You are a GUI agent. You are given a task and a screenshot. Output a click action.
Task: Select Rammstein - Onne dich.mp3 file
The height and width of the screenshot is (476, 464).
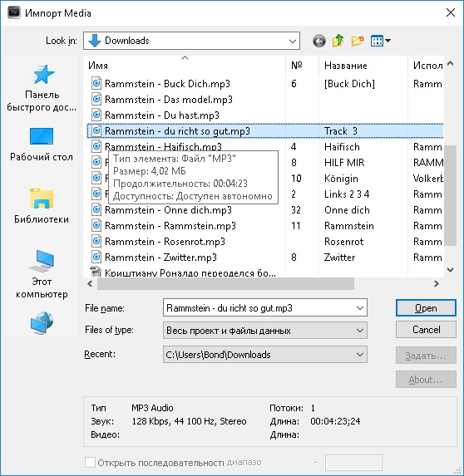click(168, 210)
